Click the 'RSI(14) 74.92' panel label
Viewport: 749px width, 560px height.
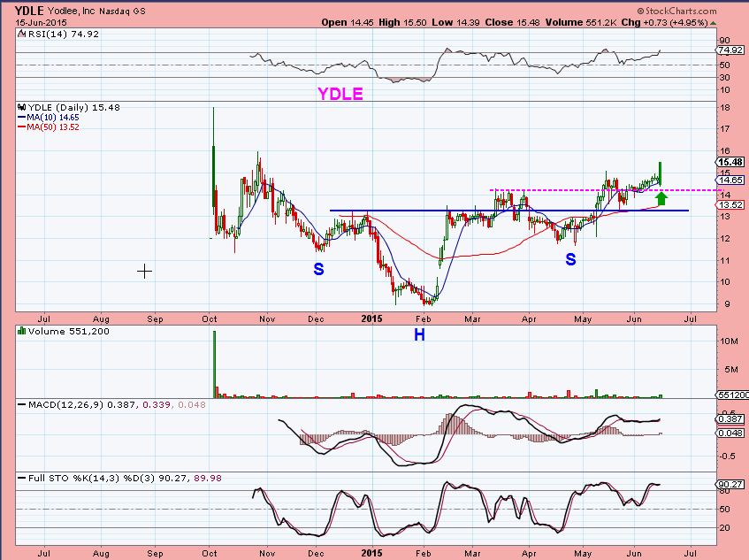(63, 34)
